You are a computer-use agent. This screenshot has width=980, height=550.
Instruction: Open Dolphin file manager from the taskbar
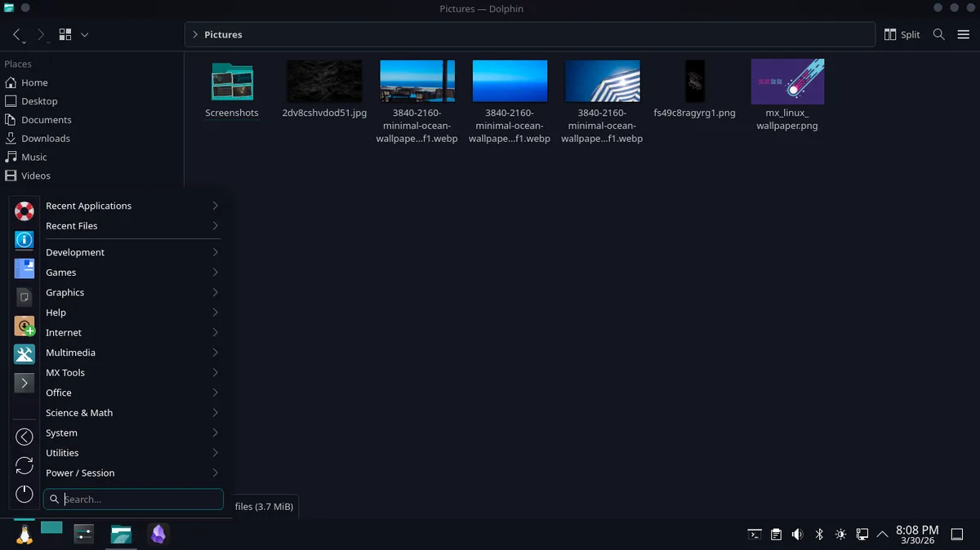(121, 534)
